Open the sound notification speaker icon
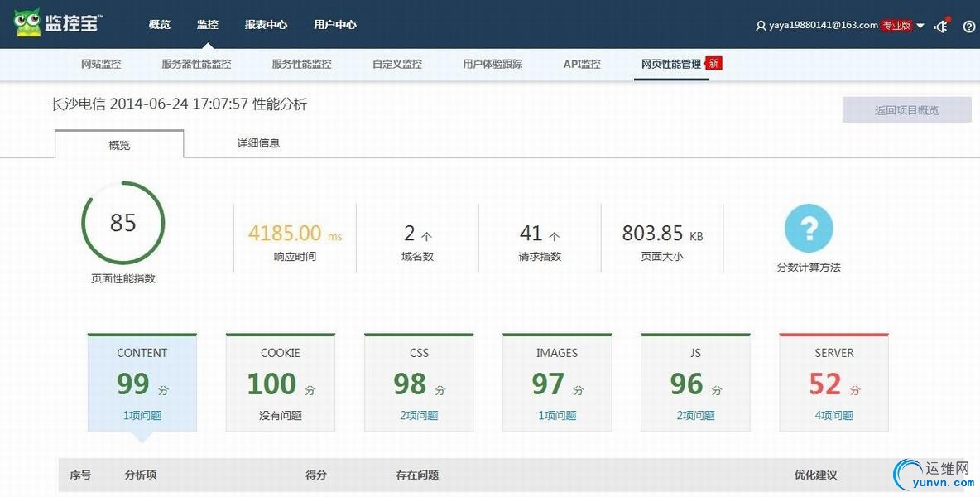Screen dimensions: 980x497 pyautogui.click(x=940, y=27)
